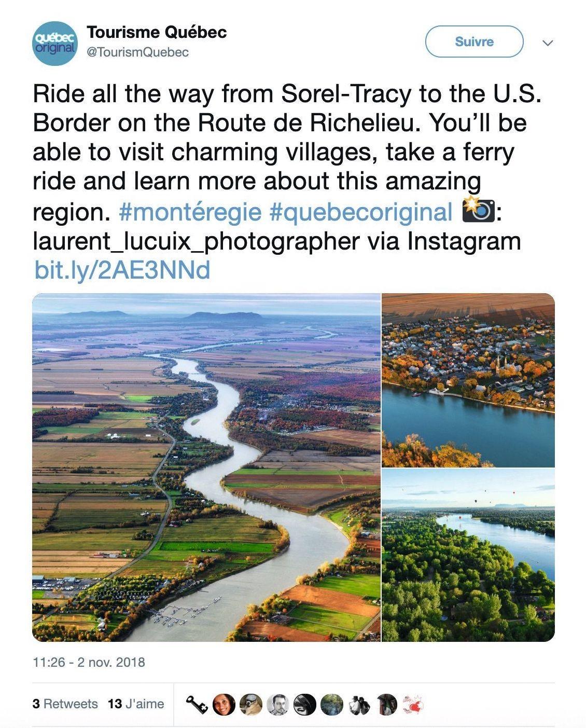Click the Suivre follow button

pos(474,42)
